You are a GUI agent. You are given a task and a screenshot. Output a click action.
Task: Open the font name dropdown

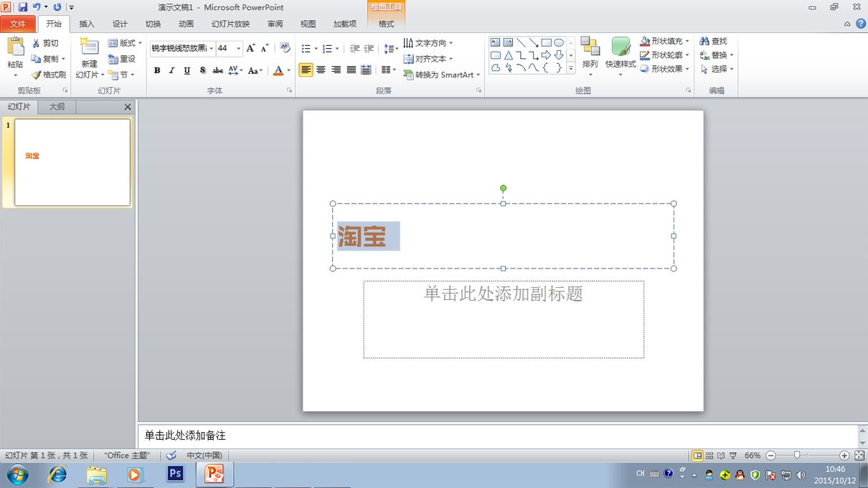(212, 49)
